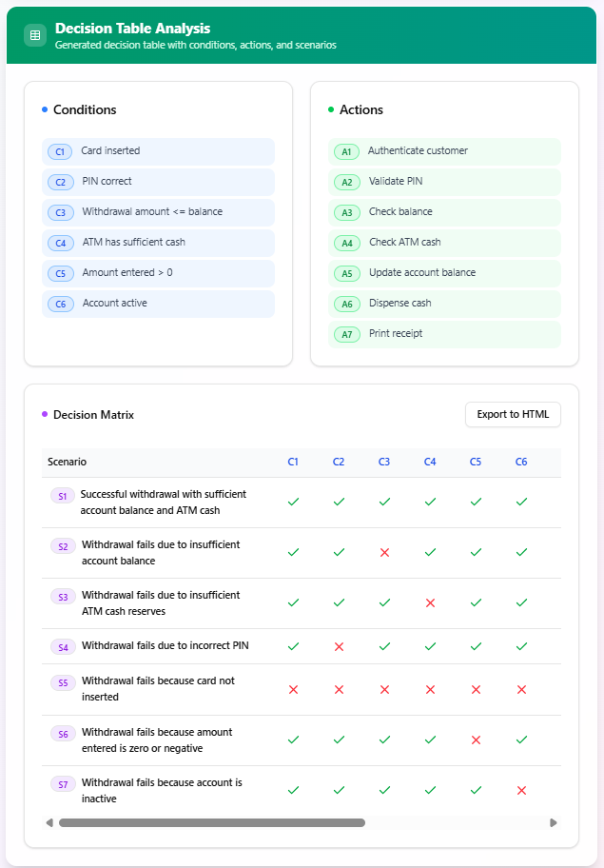Toggle the C2 failure mark in scenario S4
604x868 pixels.
[x=339, y=645]
